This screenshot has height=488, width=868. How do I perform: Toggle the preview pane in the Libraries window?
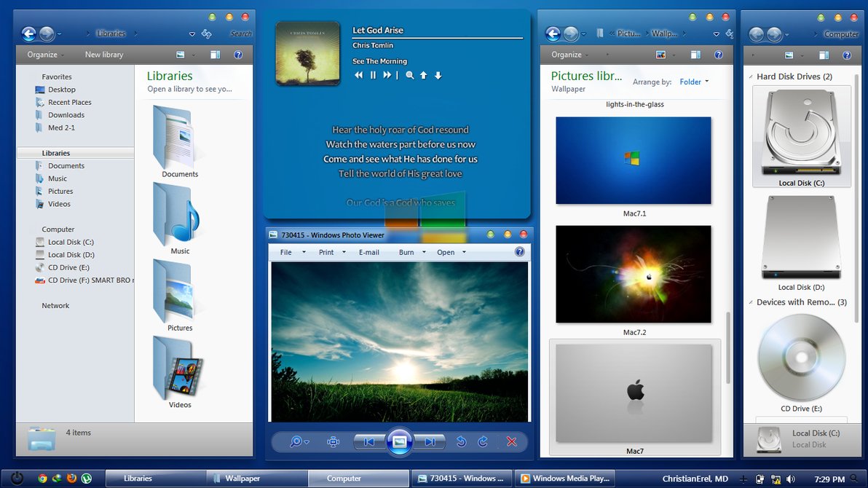click(x=216, y=55)
